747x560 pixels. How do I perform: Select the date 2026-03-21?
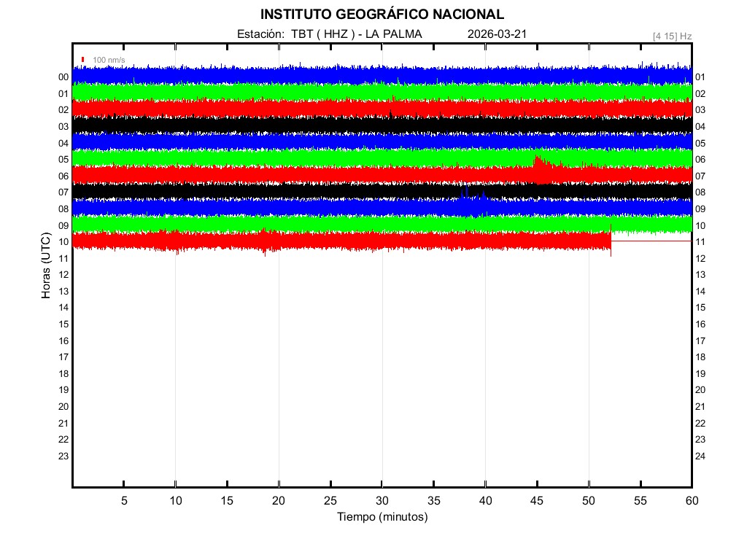(x=497, y=34)
